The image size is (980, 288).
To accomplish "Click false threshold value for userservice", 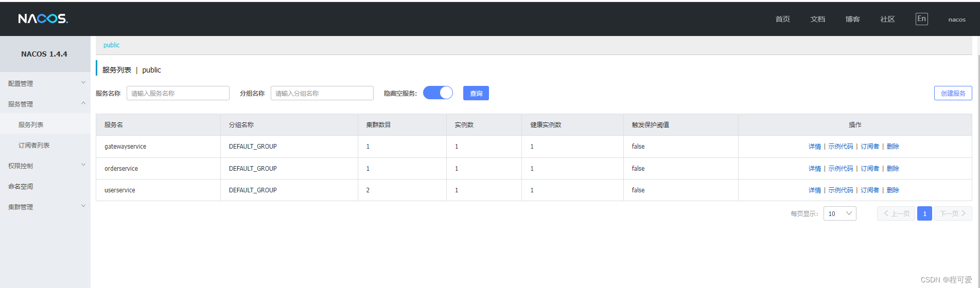I will click(638, 190).
